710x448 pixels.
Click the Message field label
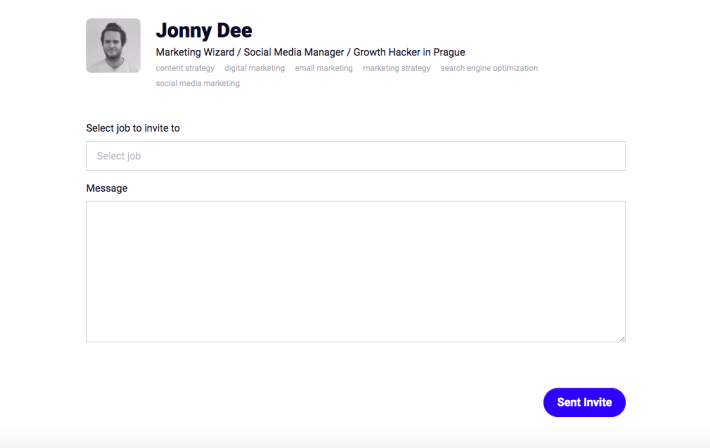[x=107, y=188]
